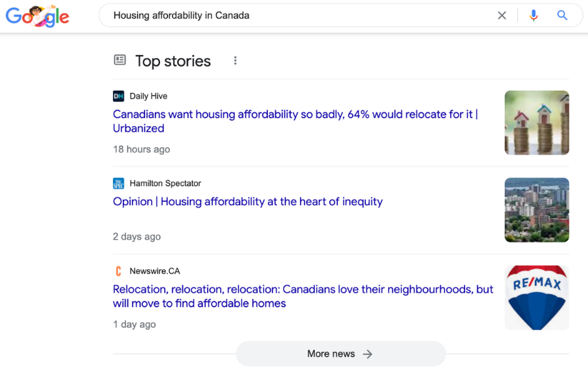588x392 pixels.
Task: Open the Daily Hive 64% would relocate article
Action: (295, 121)
